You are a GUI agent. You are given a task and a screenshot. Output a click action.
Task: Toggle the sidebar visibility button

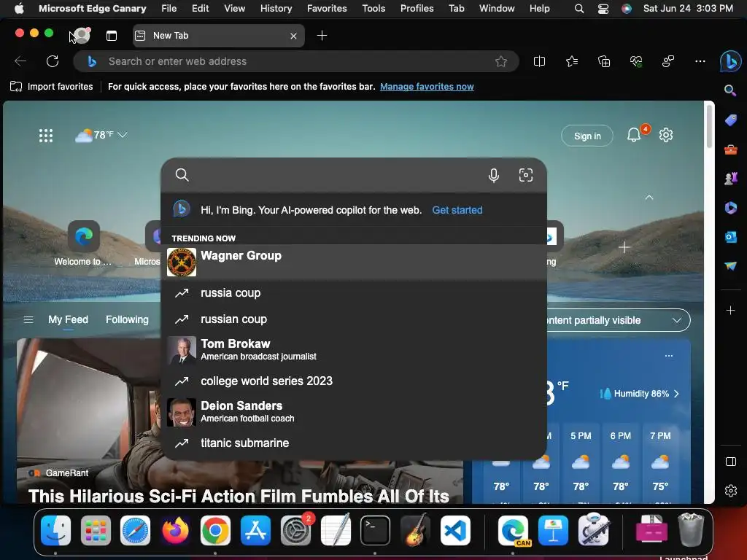click(730, 462)
